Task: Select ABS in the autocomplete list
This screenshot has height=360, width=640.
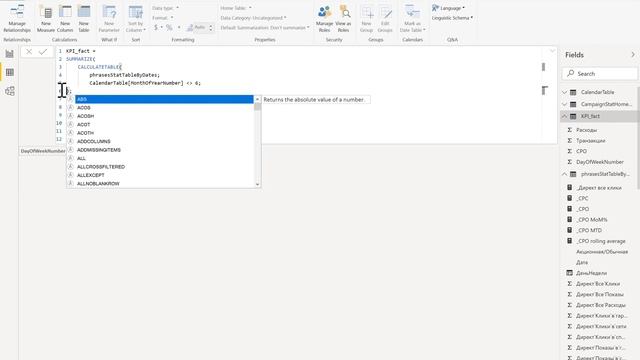Action: [x=164, y=99]
